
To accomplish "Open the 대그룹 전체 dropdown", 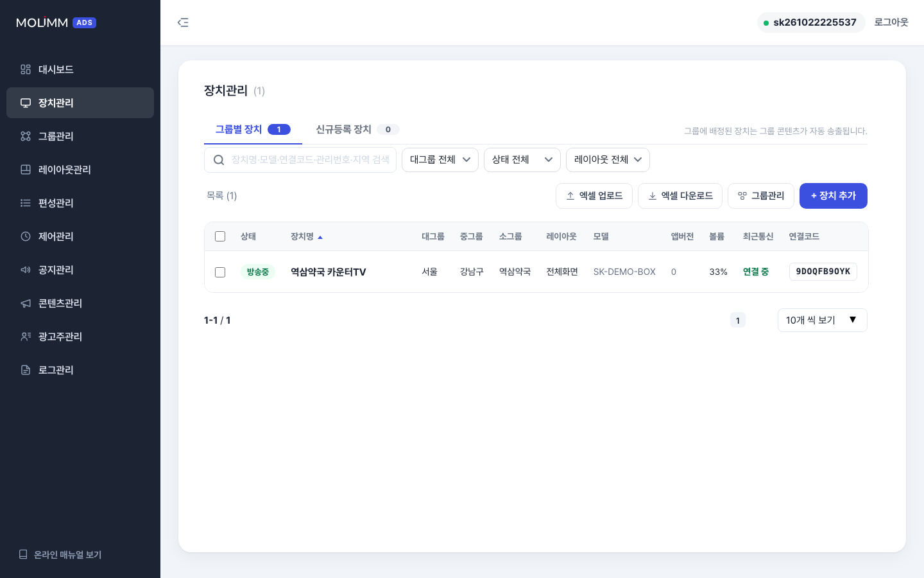I will pyautogui.click(x=440, y=160).
